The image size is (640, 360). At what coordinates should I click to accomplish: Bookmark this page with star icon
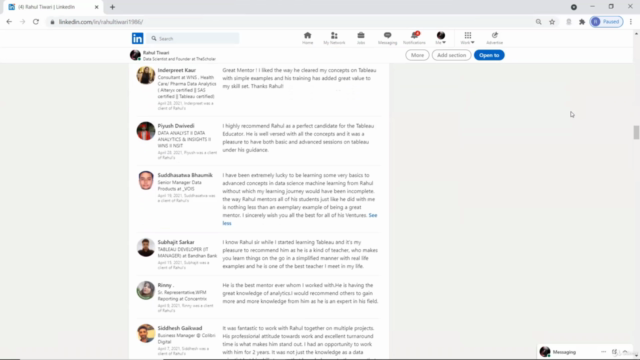[x=552, y=22]
